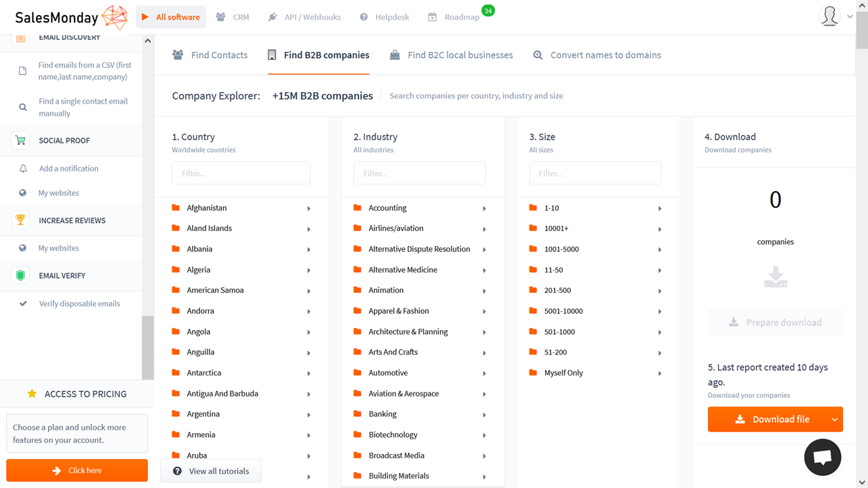Screen dimensions: 868x488
Task: Open the user profile avatar menu
Action: click(829, 16)
